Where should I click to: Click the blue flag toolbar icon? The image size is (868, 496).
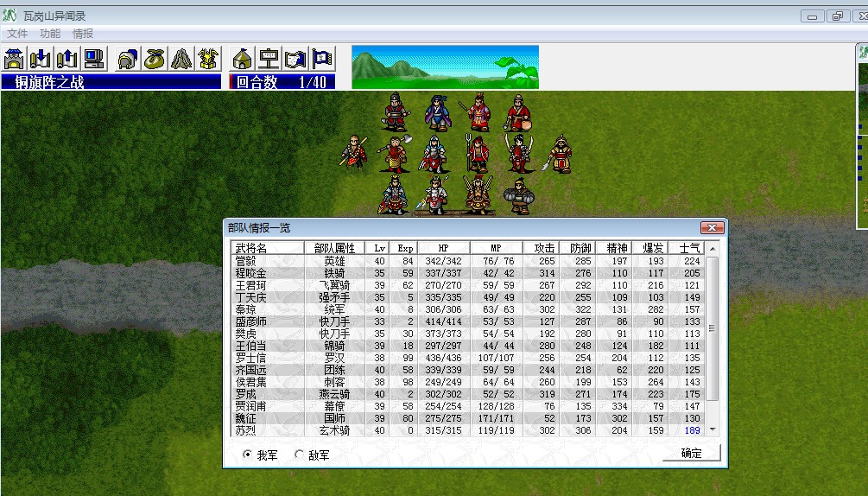click(x=322, y=59)
